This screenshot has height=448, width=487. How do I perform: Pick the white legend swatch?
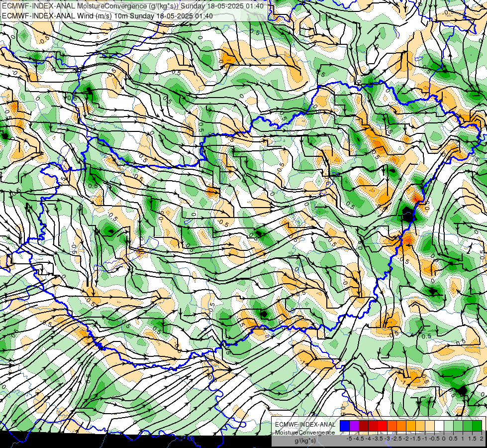coord(439,426)
